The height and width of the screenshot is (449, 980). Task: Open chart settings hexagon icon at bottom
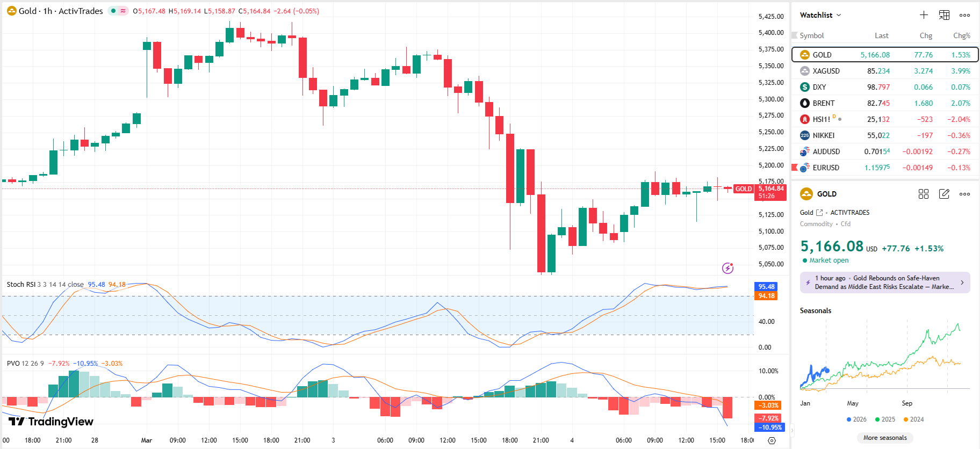772,440
